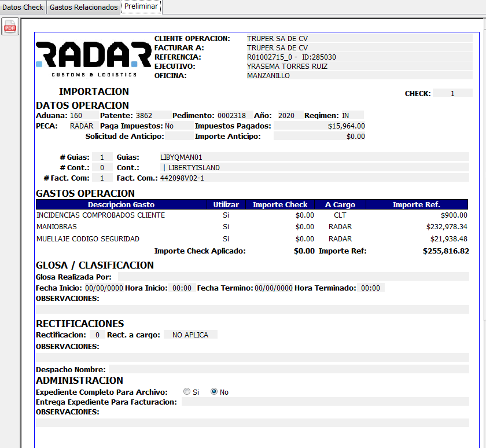Click the $232,978.34 Importe Ref. amount
This screenshot has height=448, width=486.
[x=447, y=227]
